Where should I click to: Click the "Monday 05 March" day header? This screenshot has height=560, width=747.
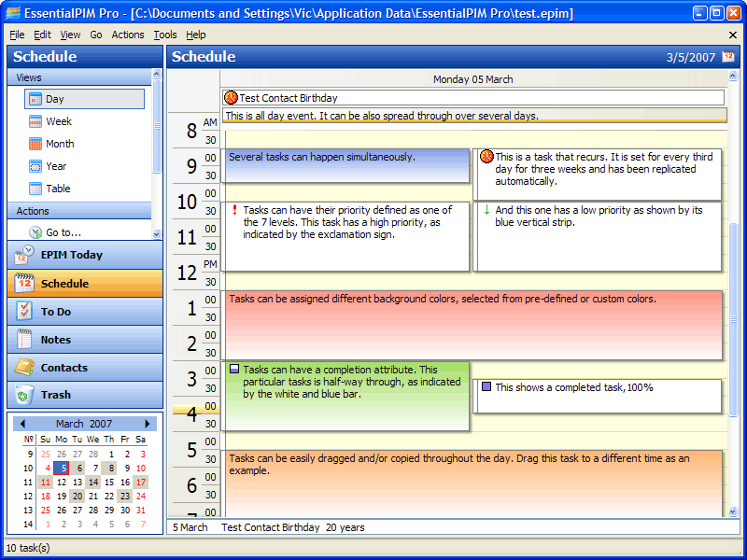473,79
